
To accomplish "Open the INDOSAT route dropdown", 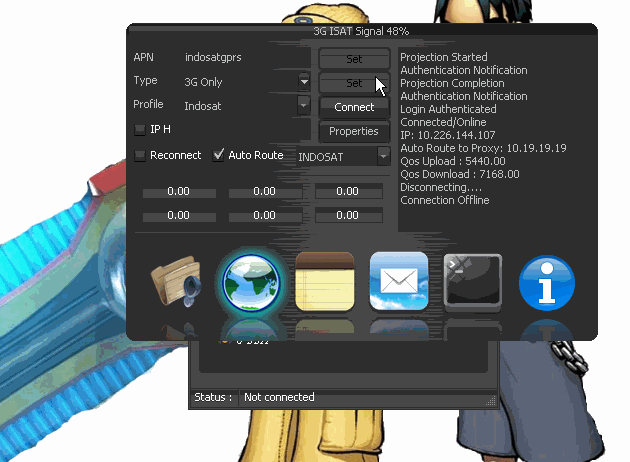I will (383, 156).
